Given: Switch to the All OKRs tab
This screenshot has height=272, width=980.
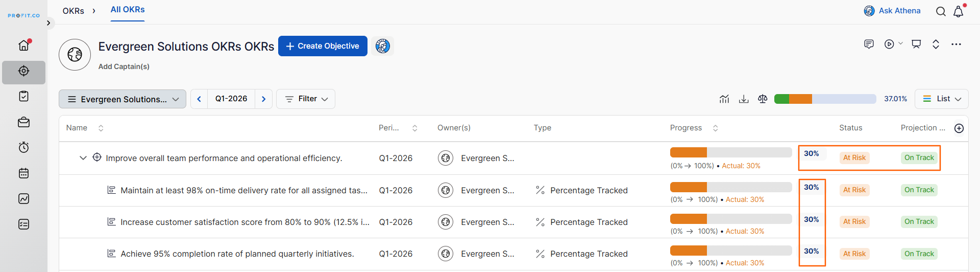Looking at the screenshot, I should [128, 10].
